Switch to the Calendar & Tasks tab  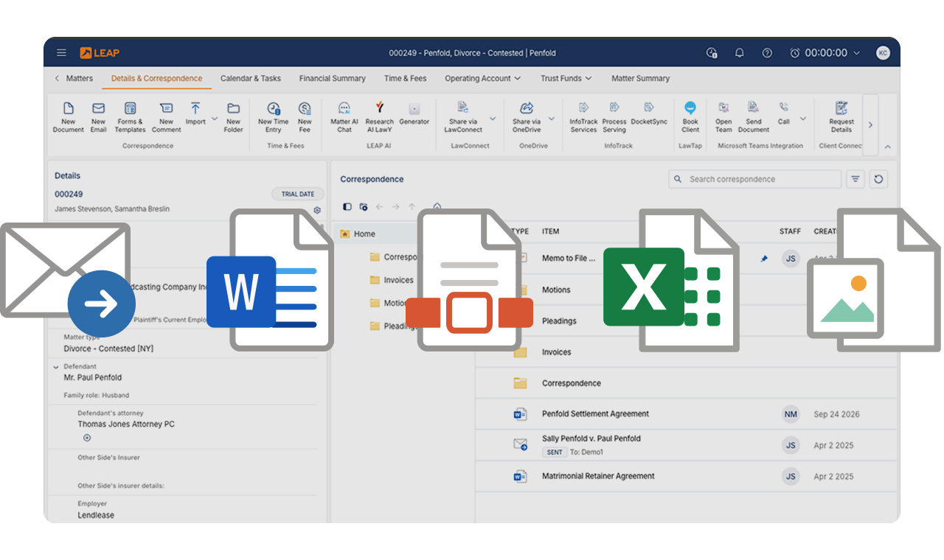pyautogui.click(x=251, y=78)
